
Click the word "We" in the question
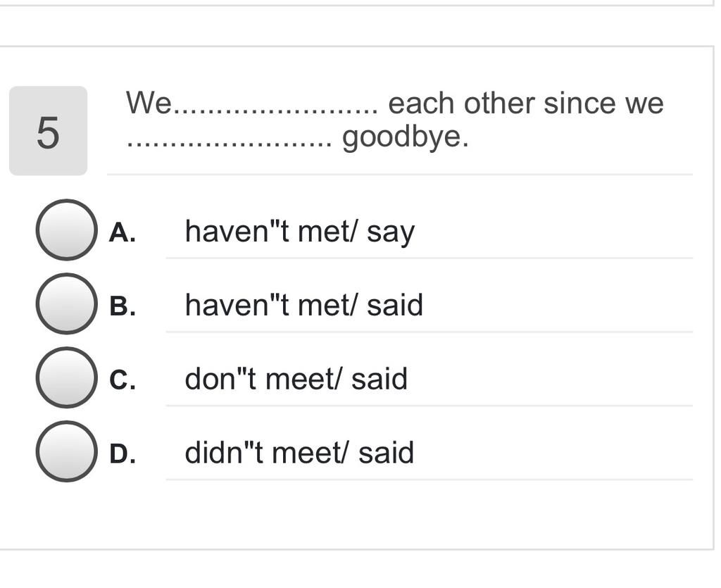tap(149, 102)
